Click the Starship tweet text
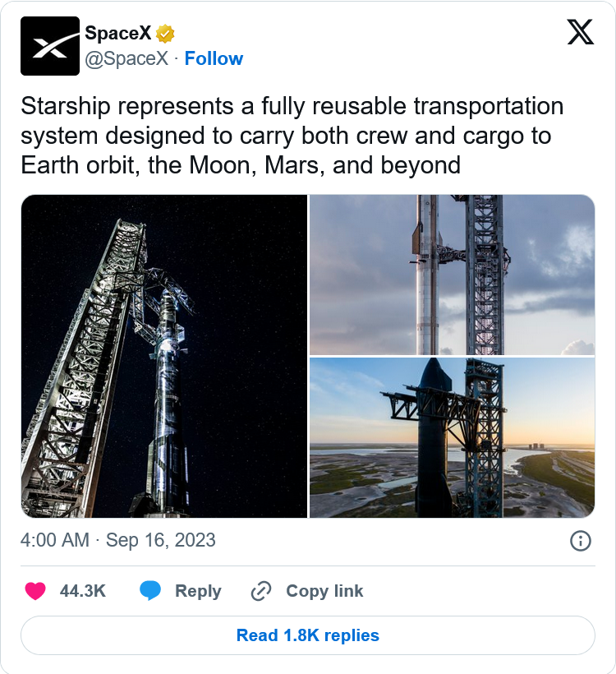The height and width of the screenshot is (674, 616). [x=292, y=136]
